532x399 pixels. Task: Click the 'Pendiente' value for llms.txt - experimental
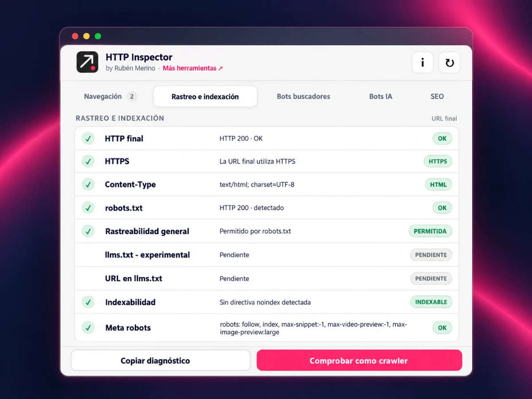(x=235, y=255)
